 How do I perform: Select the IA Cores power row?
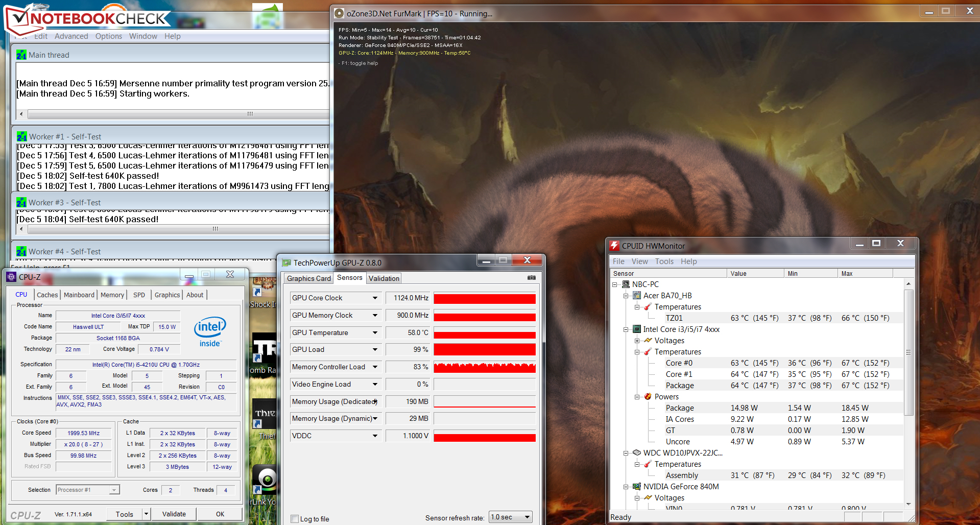[757, 419]
